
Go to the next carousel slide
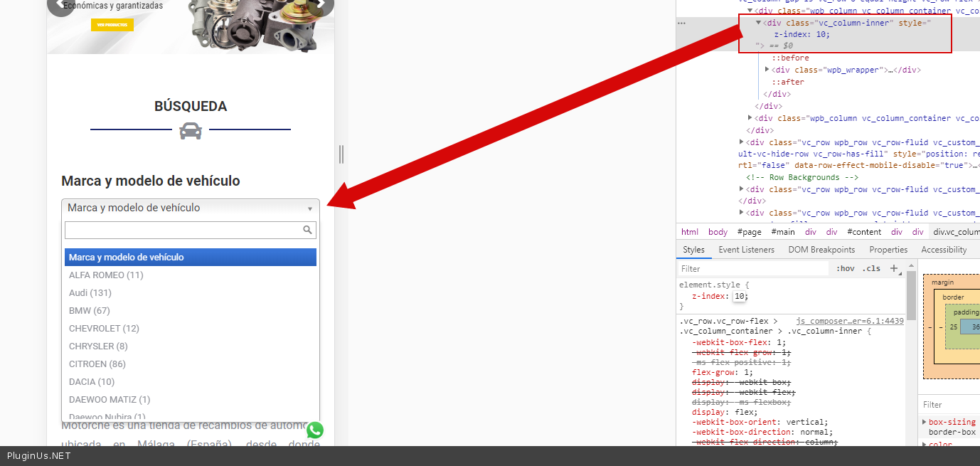321,4
